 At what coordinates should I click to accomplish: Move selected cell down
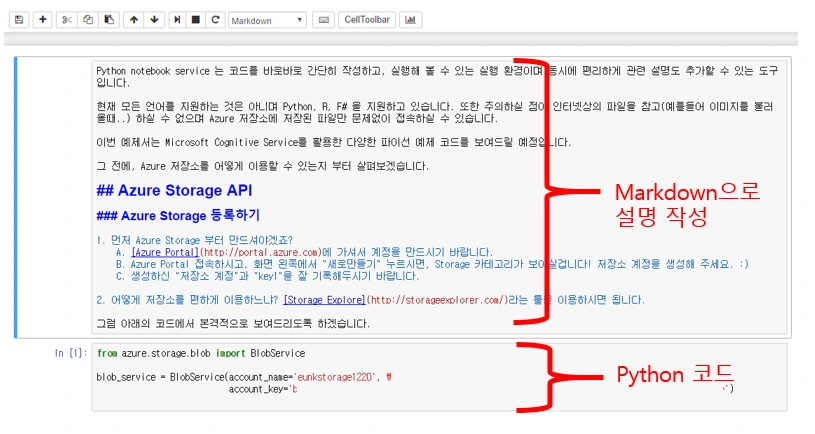tap(154, 20)
